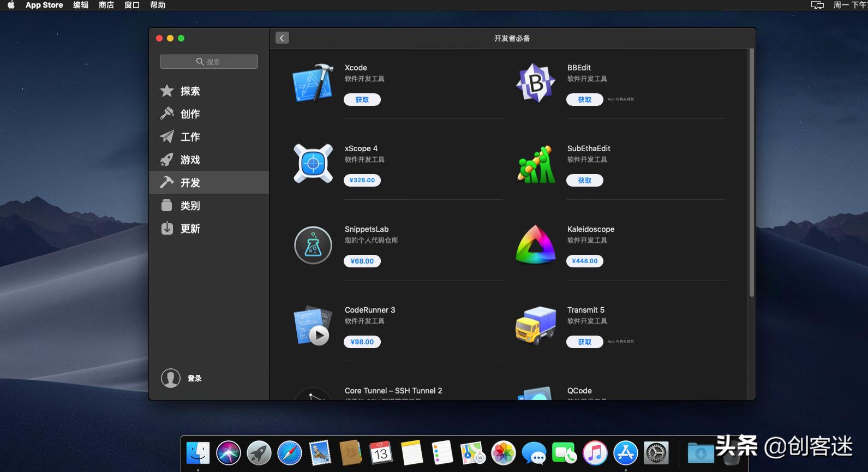Viewport: 868px width, 472px height.
Task: Open Messages in the Dock
Action: [534, 453]
